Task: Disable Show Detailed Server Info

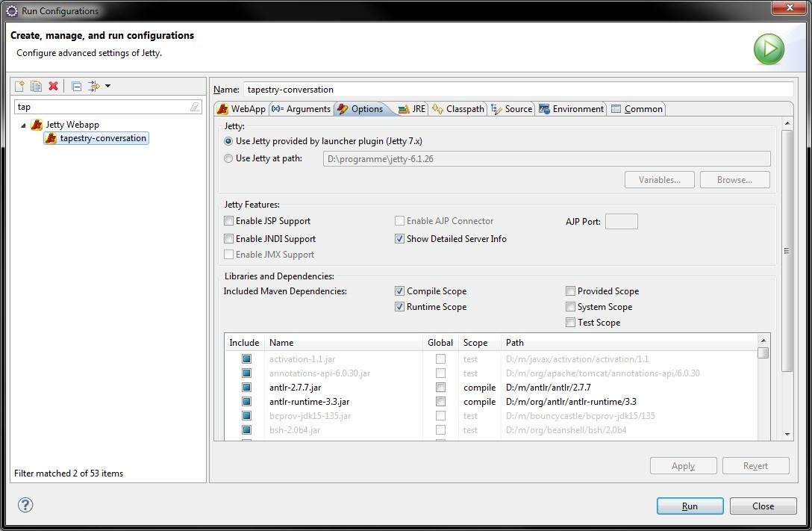Action: 400,238
